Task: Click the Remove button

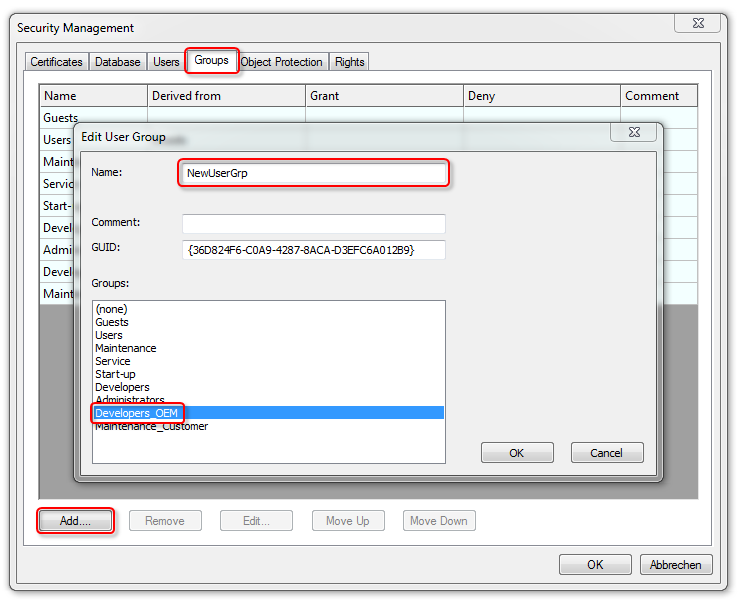Action: pyautogui.click(x=165, y=520)
